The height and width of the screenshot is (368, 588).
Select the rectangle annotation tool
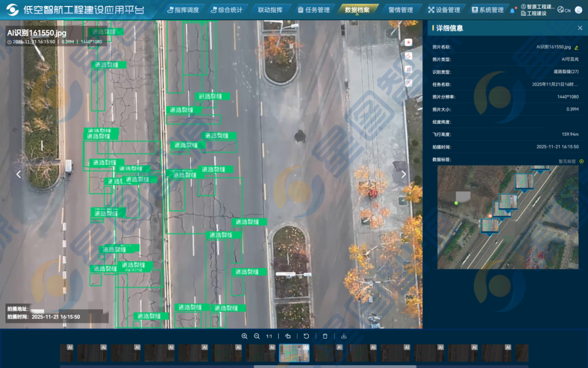(x=408, y=69)
